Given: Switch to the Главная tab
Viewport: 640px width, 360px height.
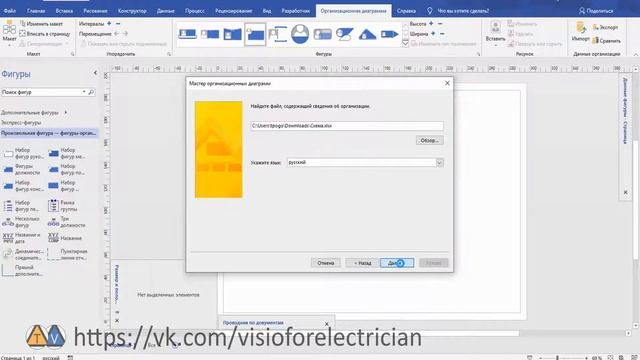Looking at the screenshot, I should [36, 11].
